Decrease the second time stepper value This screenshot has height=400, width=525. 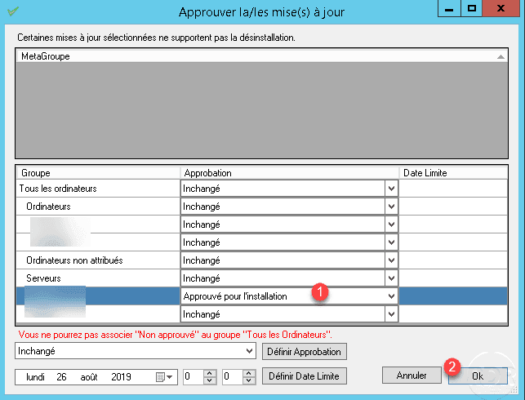coord(248,381)
